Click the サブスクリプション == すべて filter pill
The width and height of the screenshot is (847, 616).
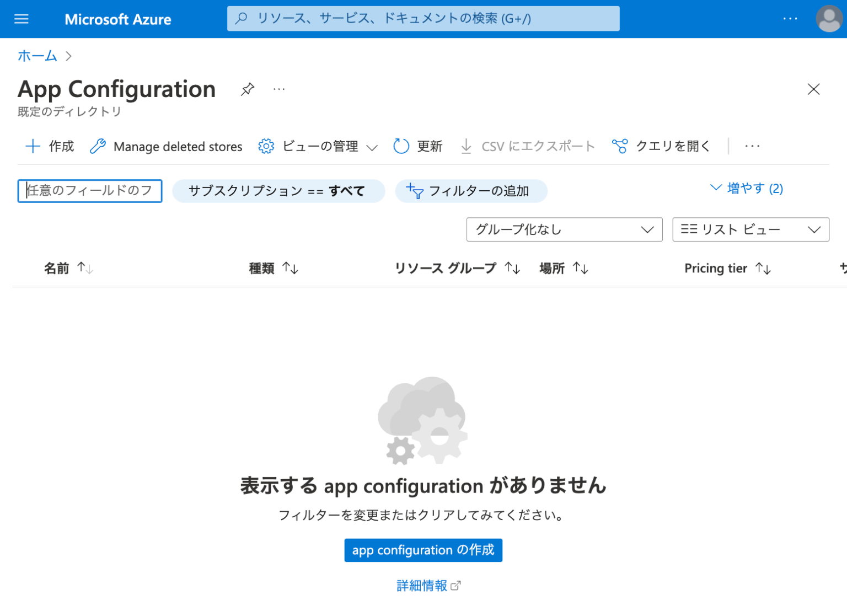[x=278, y=191]
